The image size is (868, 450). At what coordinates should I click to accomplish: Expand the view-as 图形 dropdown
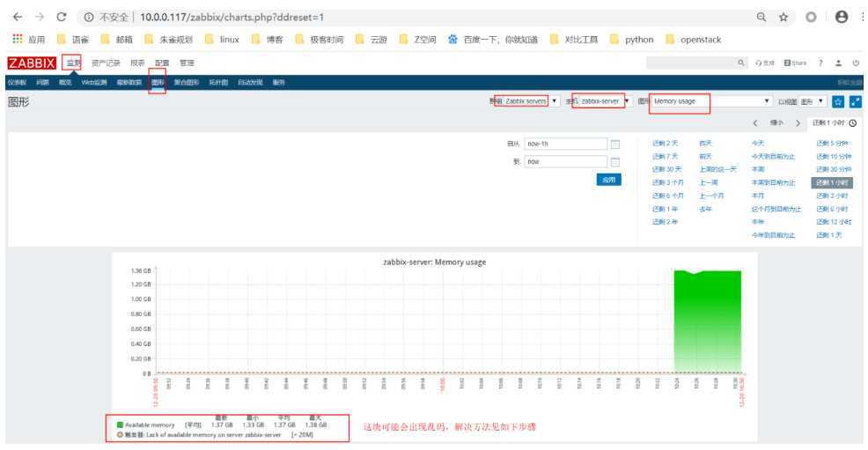813,101
